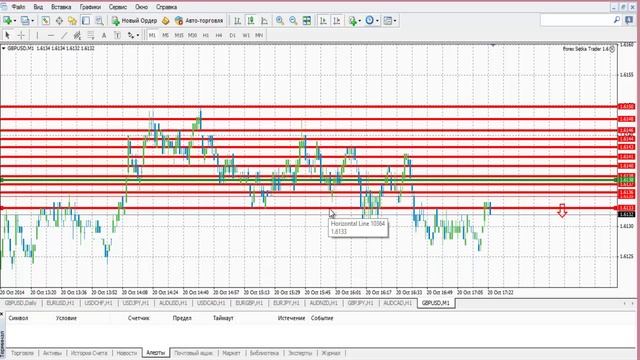The image size is (640, 360).
Task: Toggle the M5 timeframe button
Action: [165, 36]
